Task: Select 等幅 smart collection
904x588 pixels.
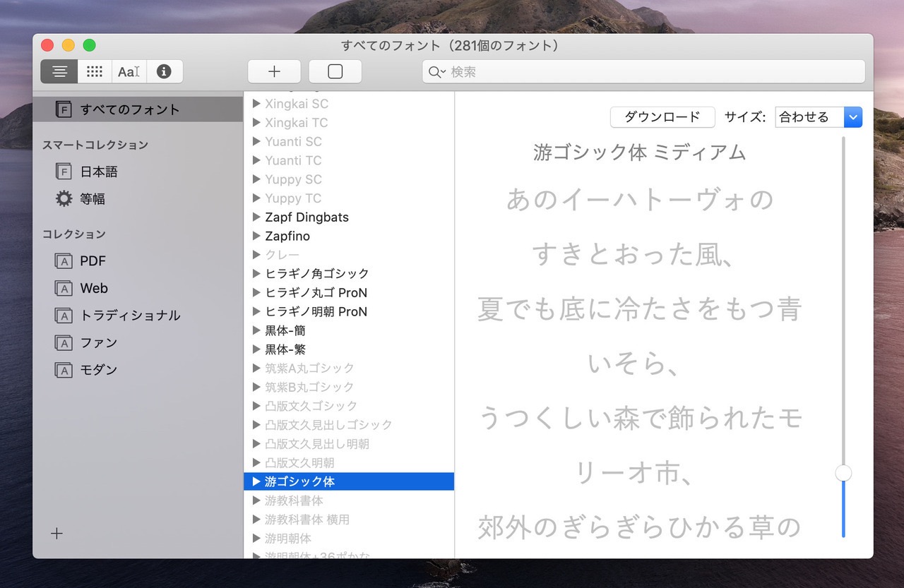Action: [x=138, y=199]
